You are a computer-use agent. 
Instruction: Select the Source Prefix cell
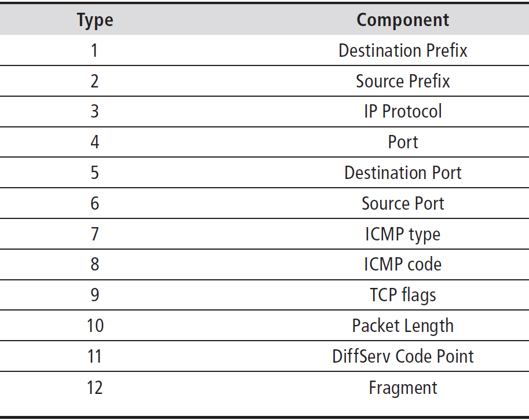tap(403, 81)
